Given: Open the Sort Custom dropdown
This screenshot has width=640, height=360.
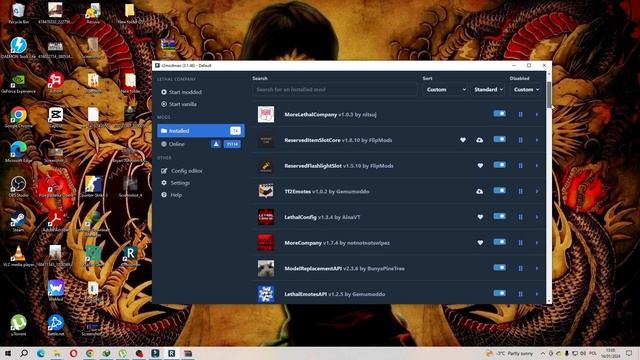Looking at the screenshot, I should pyautogui.click(x=445, y=89).
